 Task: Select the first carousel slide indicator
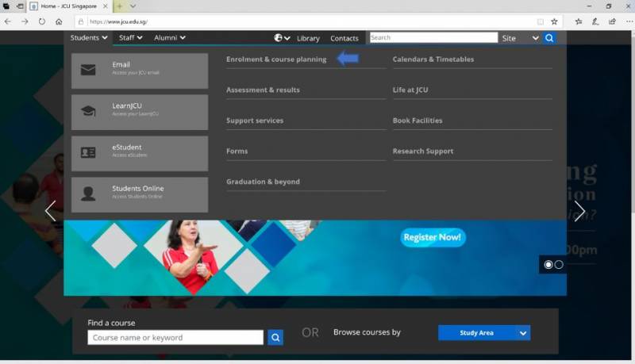(x=548, y=264)
